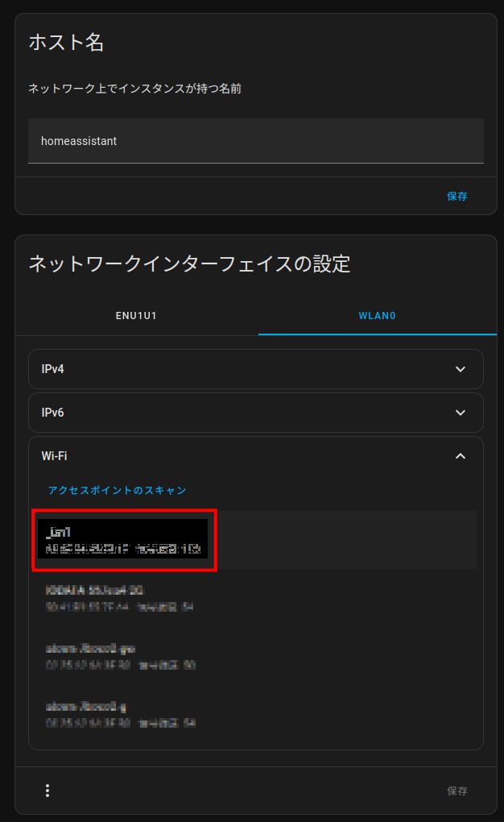
Task: Choose the second blurred access point entry
Action: pos(256,598)
